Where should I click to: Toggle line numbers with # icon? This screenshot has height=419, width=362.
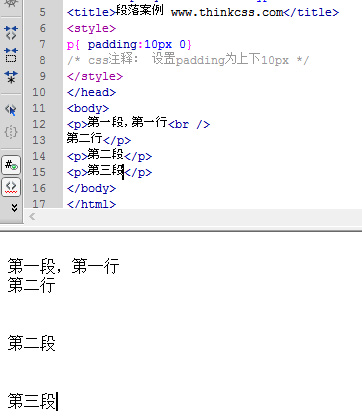[11, 165]
